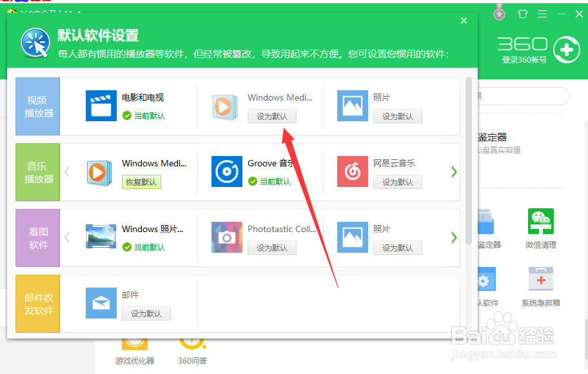588x374 pixels.
Task: Set Phototastic Collage as default image viewer
Action: [x=272, y=248]
